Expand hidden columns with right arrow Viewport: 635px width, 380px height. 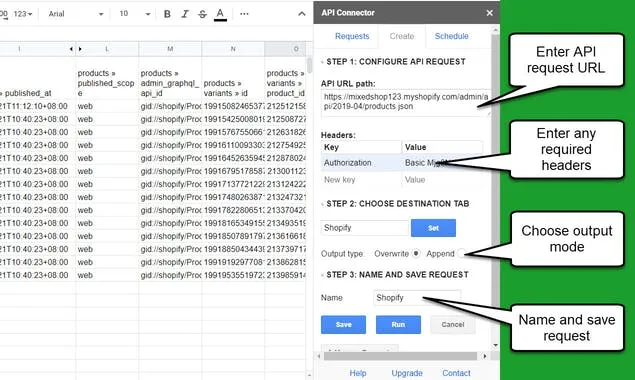click(x=80, y=49)
